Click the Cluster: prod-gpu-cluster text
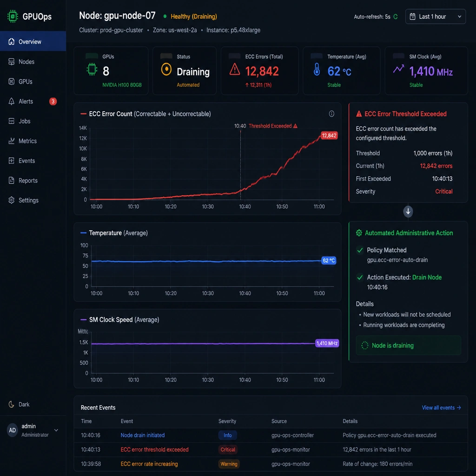Viewport: 476px width, 476px height. point(111,30)
